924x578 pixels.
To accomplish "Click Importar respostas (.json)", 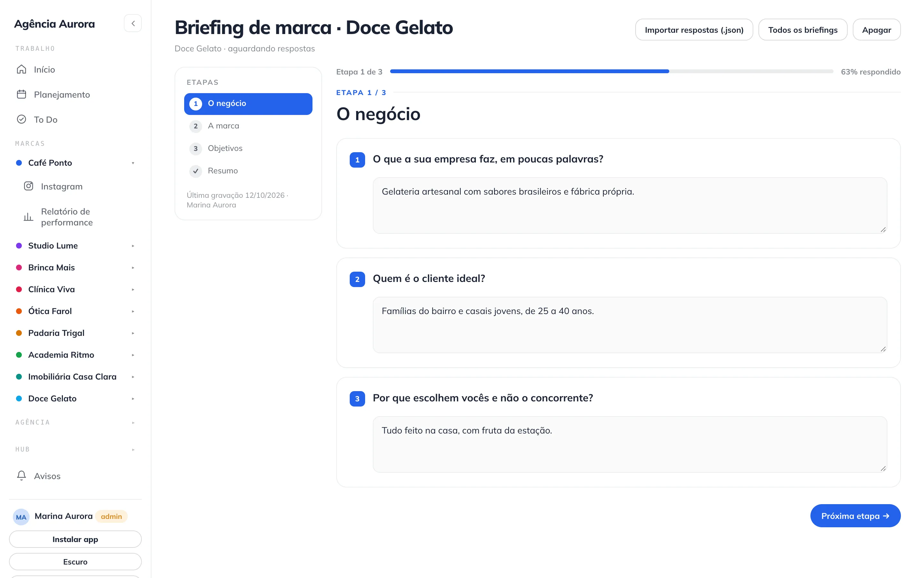I will pos(694,30).
